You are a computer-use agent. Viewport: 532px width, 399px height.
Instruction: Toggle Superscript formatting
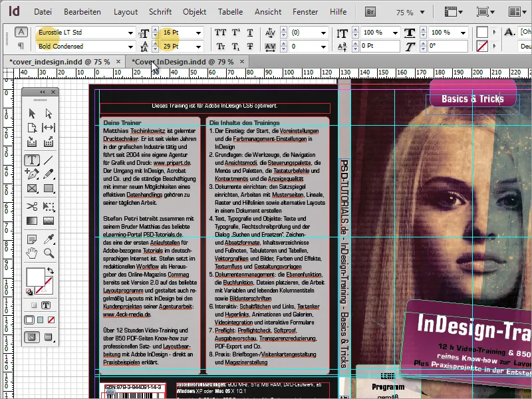click(236, 33)
